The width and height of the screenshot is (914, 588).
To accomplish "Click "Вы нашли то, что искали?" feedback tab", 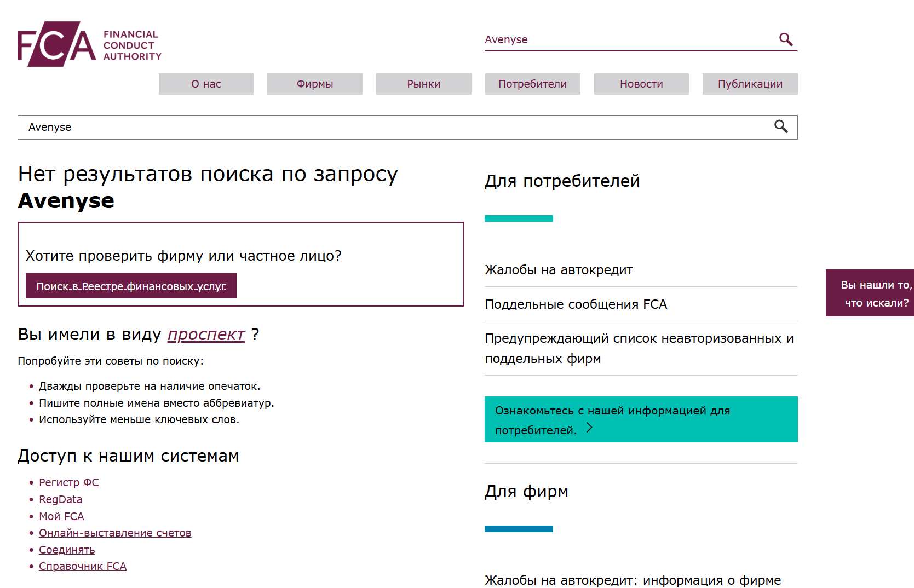I will click(871, 293).
